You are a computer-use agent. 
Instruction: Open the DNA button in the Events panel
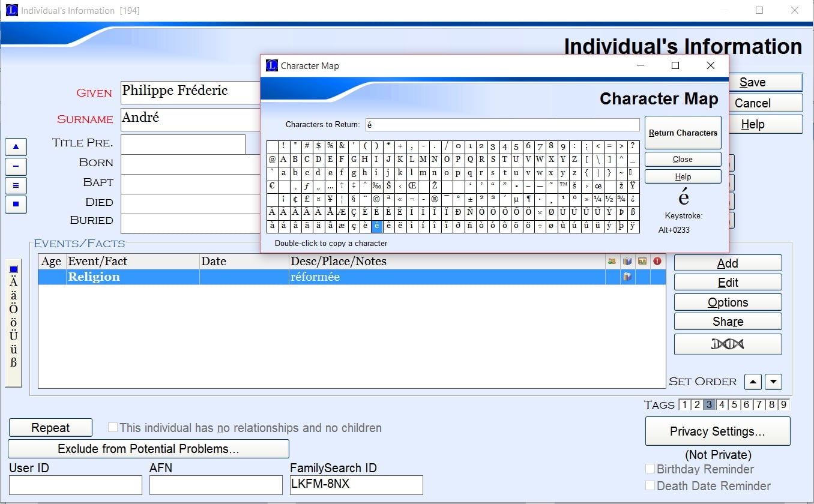[728, 344]
